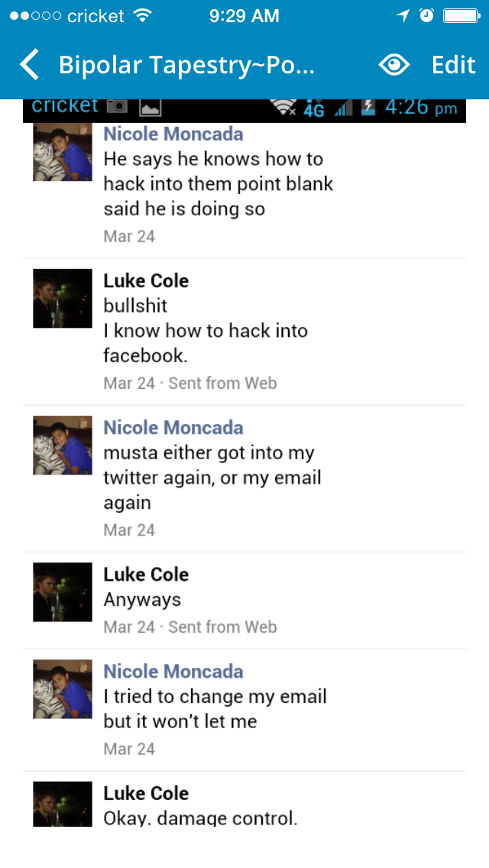Tap the picture icon in embedded screenshot

pos(150,107)
